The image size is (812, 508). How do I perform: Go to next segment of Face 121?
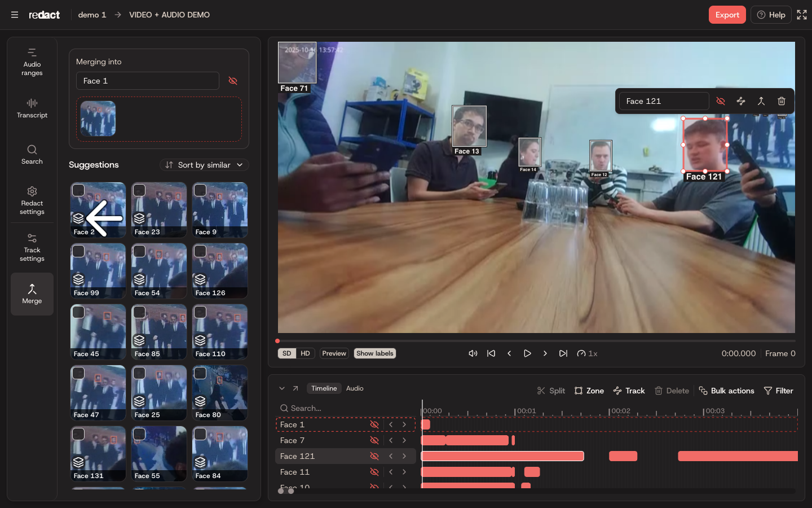click(x=404, y=456)
